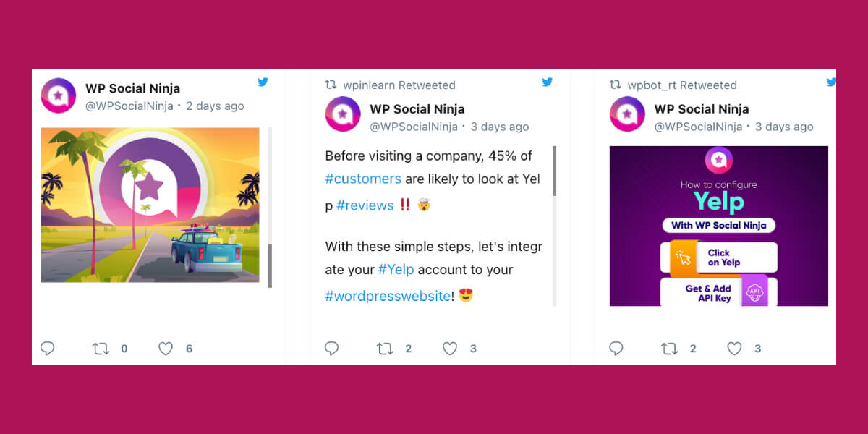Click the #customers hashtag link

[363, 179]
